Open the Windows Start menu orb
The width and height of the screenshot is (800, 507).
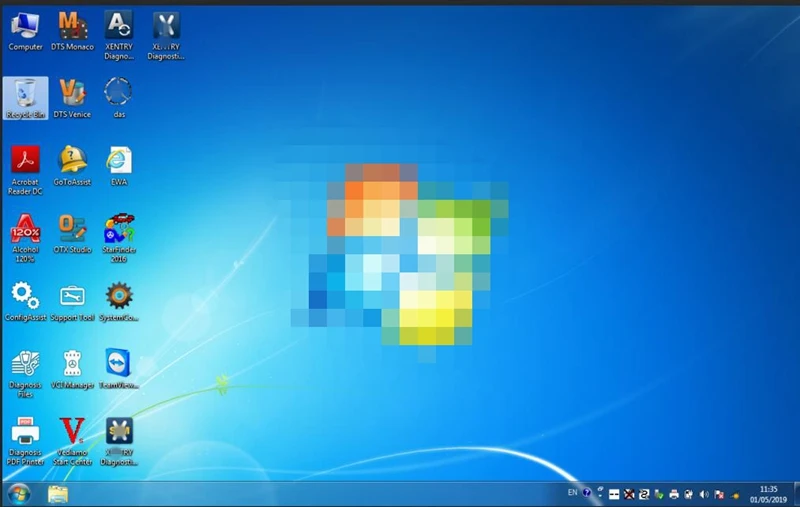coord(19,494)
